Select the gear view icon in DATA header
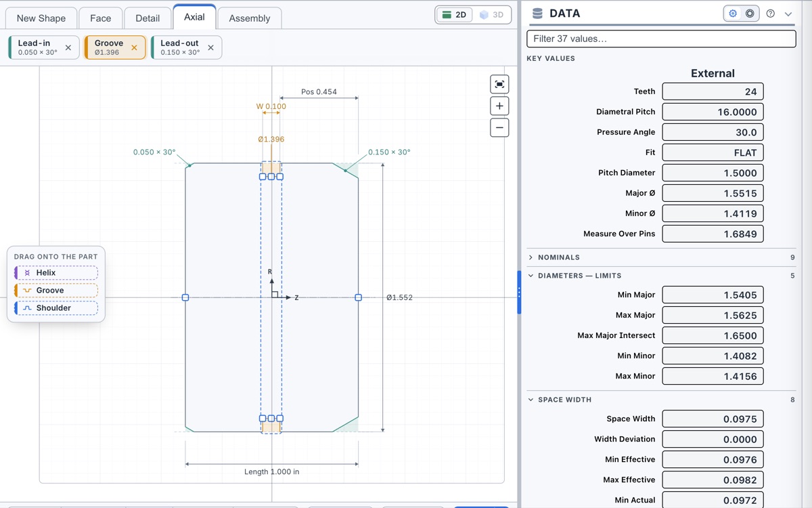The image size is (812, 508). pos(733,14)
